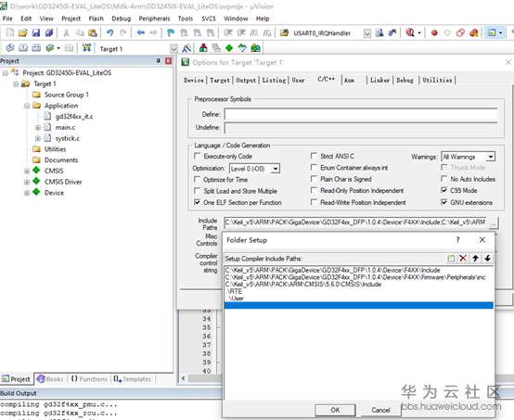Screen dimensions: 514x420
Task: Confirm Folder Setup with OK button
Action: [335, 410]
